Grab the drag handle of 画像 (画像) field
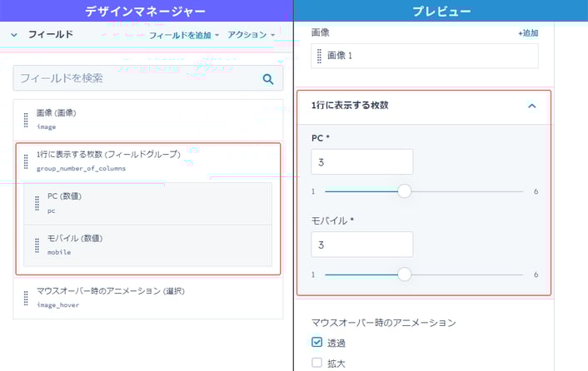This screenshot has width=588, height=371. (x=26, y=120)
